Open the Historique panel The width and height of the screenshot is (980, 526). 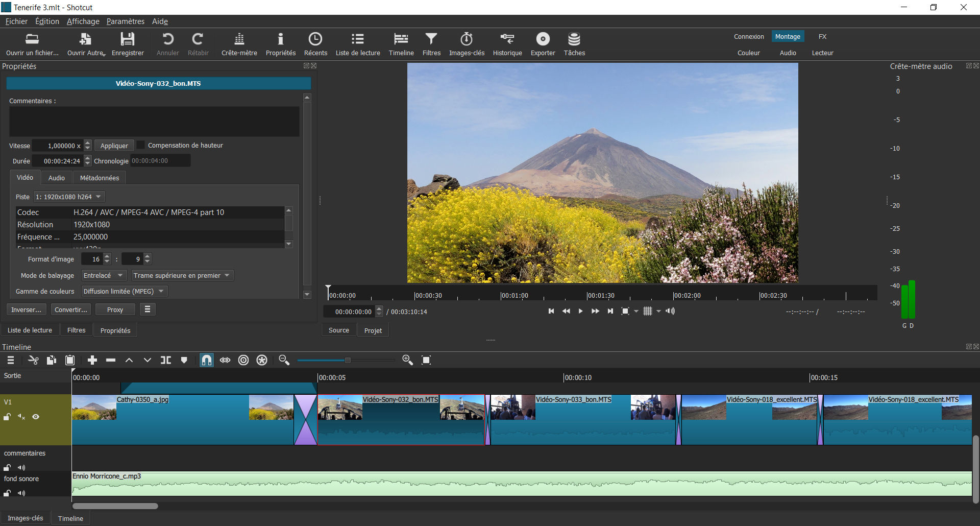(507, 44)
